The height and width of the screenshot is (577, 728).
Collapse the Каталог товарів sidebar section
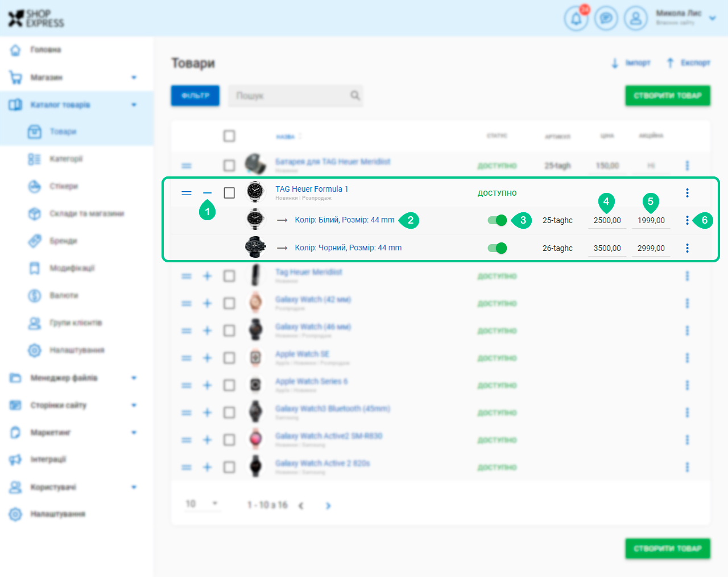point(134,105)
